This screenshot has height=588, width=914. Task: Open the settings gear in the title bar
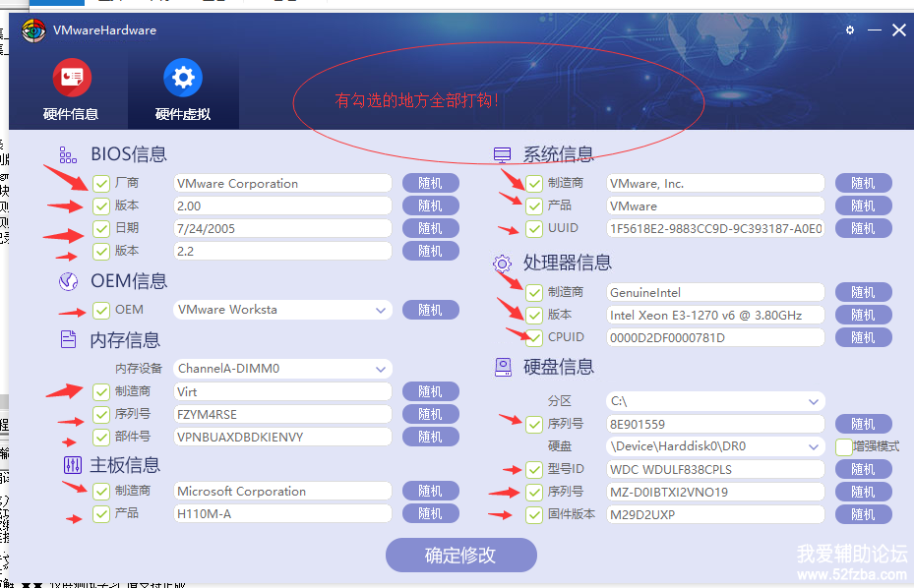click(x=850, y=29)
